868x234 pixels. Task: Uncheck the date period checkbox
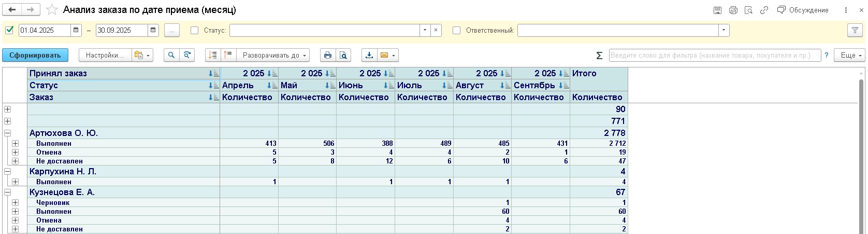pyautogui.click(x=9, y=31)
